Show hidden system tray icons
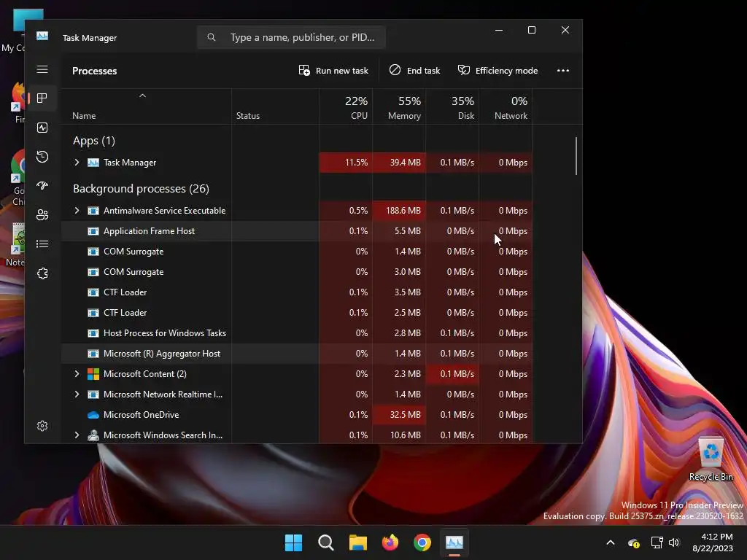 [611, 542]
